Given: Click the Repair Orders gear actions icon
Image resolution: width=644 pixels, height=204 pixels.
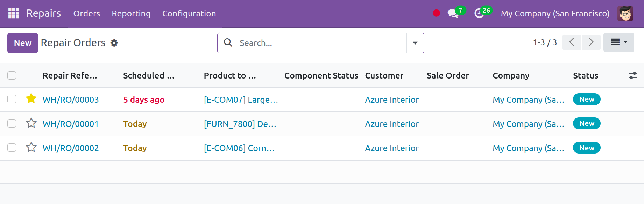Looking at the screenshot, I should (x=114, y=43).
